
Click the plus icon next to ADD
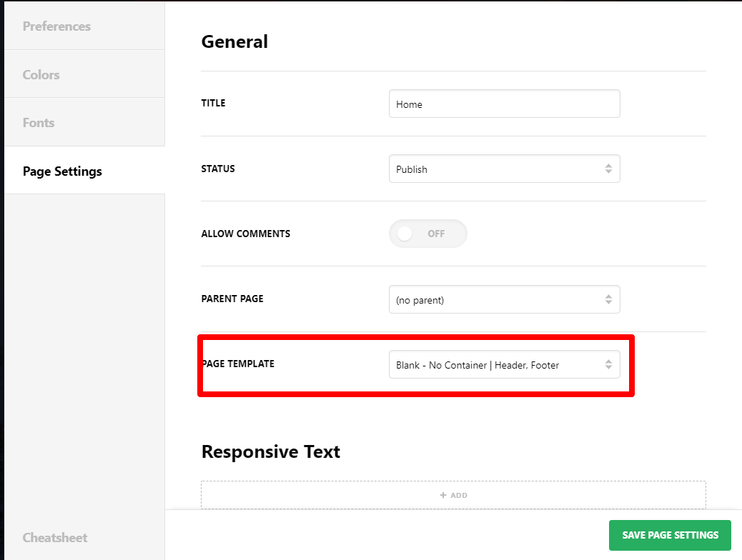tap(443, 495)
